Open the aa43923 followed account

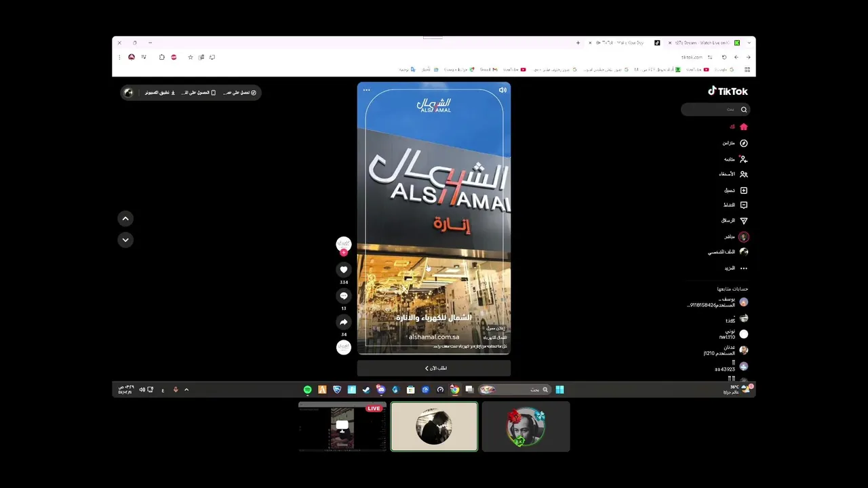(x=732, y=367)
